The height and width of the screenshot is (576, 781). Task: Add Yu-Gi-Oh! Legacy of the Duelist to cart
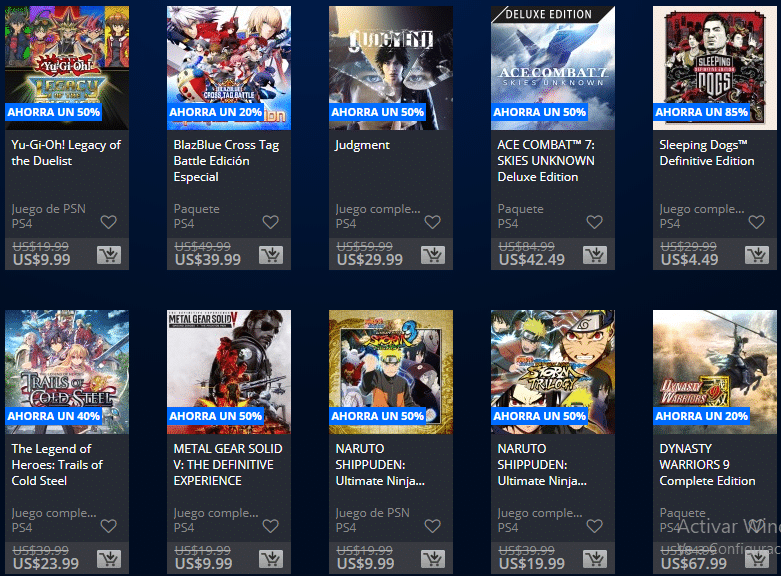click(109, 255)
